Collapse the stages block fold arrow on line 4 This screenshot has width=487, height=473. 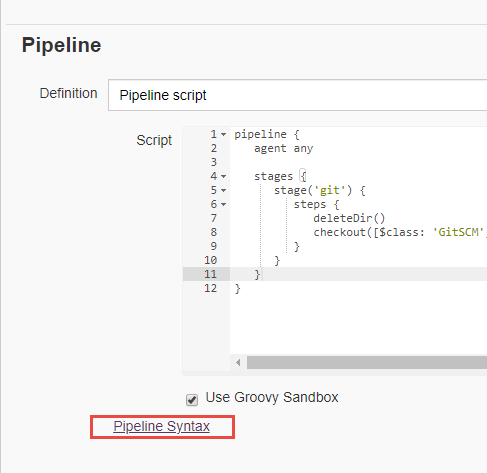(223, 176)
